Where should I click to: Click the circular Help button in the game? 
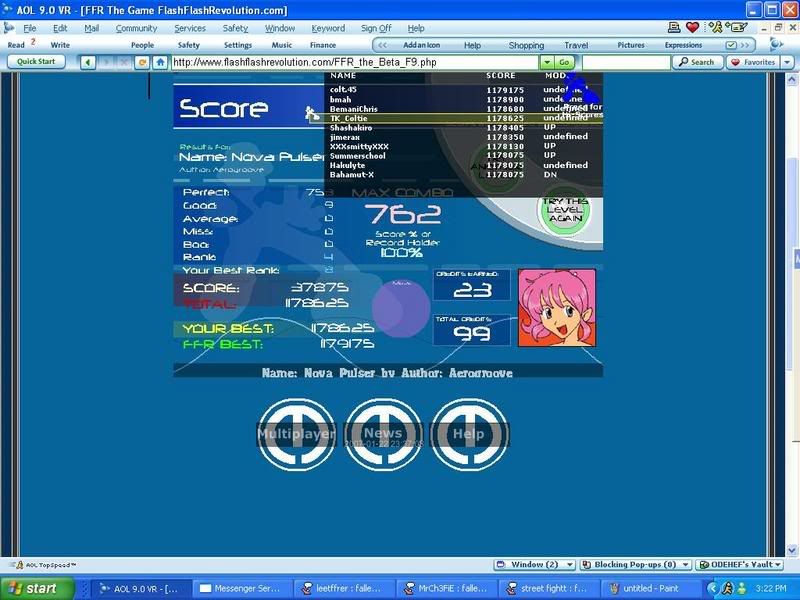point(469,434)
